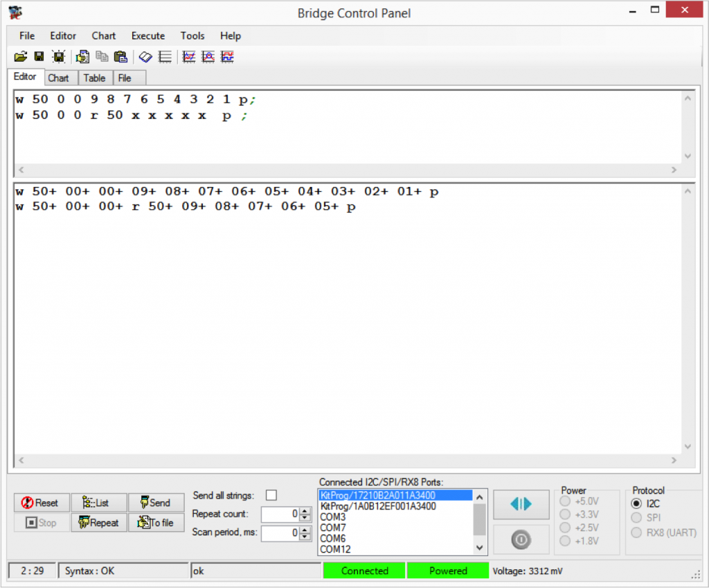
Task: Open variable settings using the book icon
Action: coord(145,56)
